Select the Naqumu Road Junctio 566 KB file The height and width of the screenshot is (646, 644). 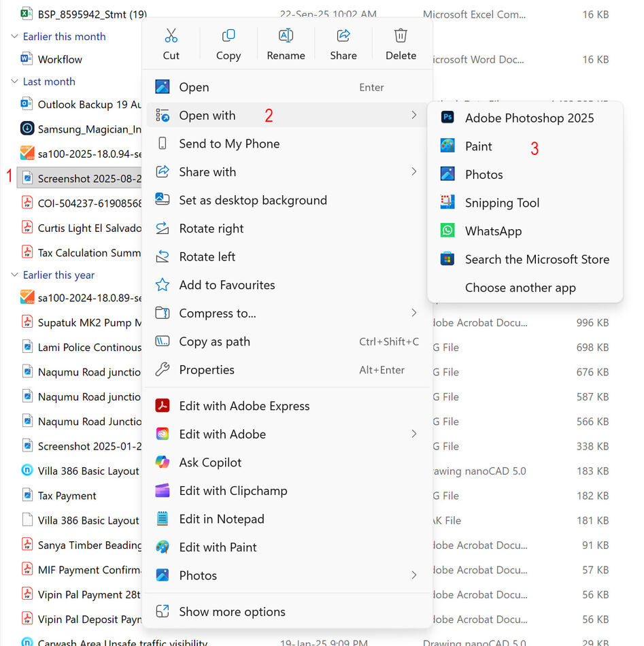coord(81,422)
